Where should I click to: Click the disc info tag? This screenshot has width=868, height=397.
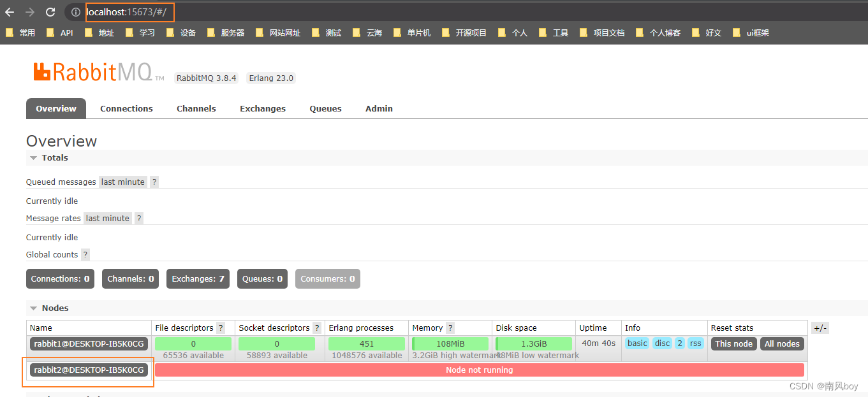click(x=663, y=343)
